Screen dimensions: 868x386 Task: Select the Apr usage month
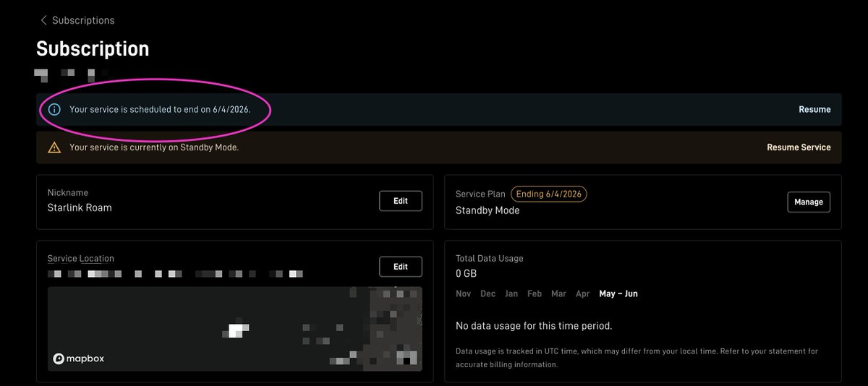tap(582, 294)
